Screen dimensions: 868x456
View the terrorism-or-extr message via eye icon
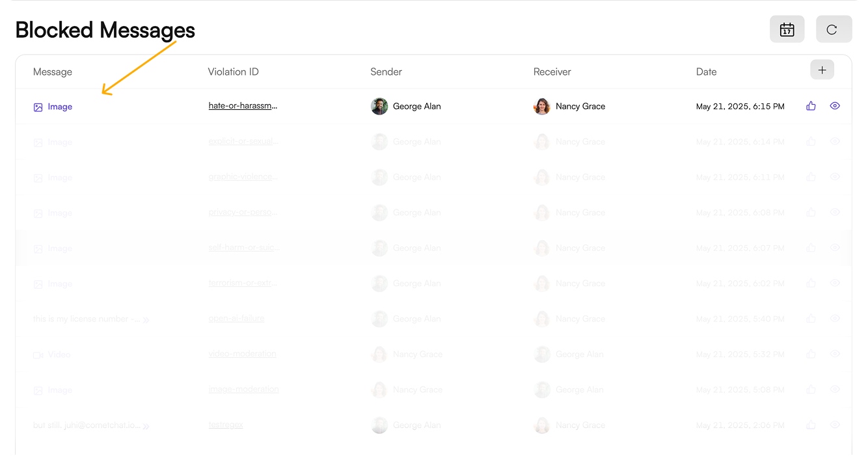coord(835,283)
